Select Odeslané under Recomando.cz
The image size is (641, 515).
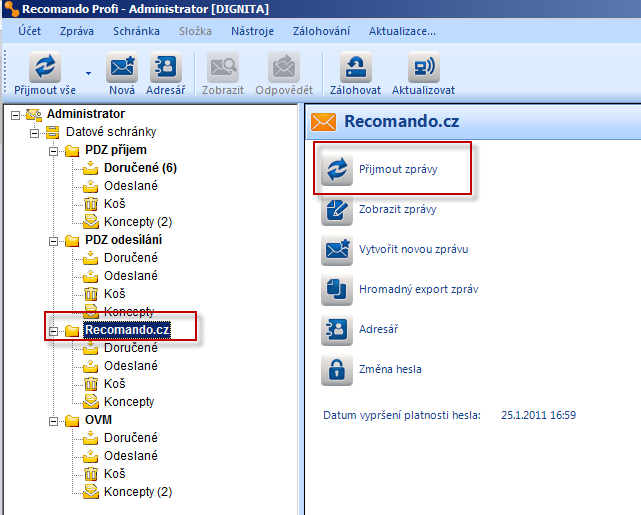[x=131, y=365]
